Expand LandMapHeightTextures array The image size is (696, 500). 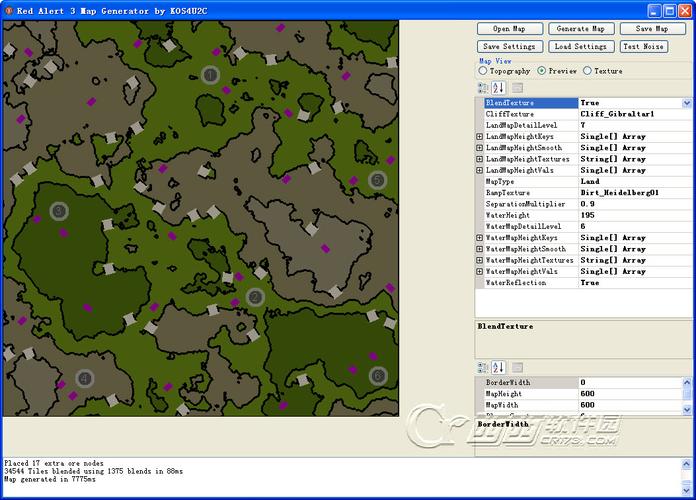[x=479, y=159]
